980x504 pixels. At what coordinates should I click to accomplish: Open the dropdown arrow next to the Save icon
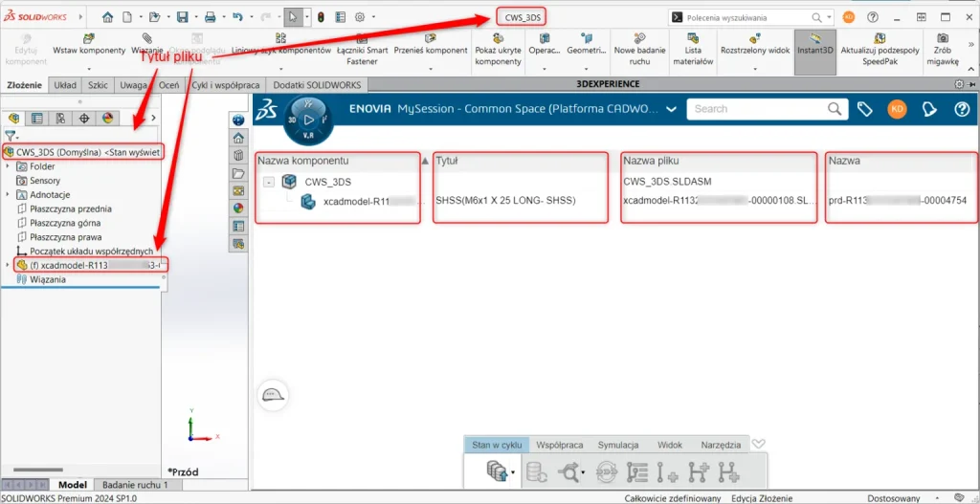tap(195, 17)
